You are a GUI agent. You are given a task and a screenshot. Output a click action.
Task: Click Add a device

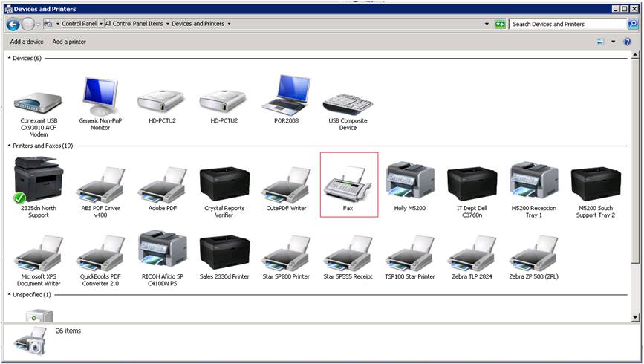point(27,42)
